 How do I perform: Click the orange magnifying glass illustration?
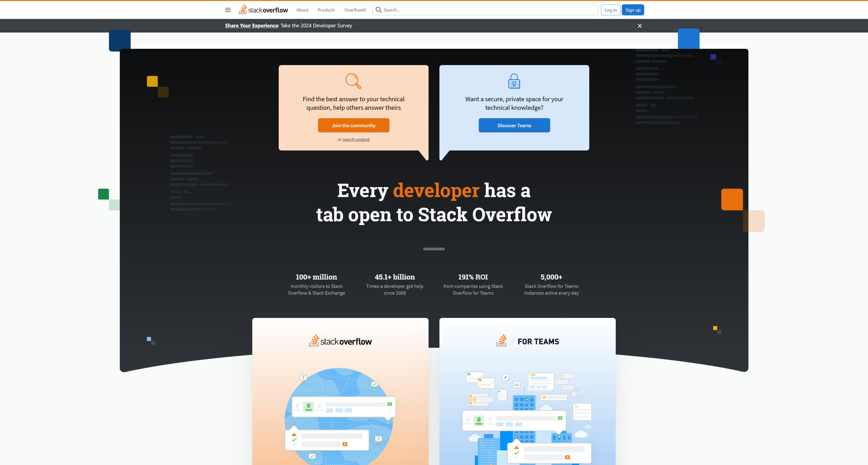click(353, 81)
